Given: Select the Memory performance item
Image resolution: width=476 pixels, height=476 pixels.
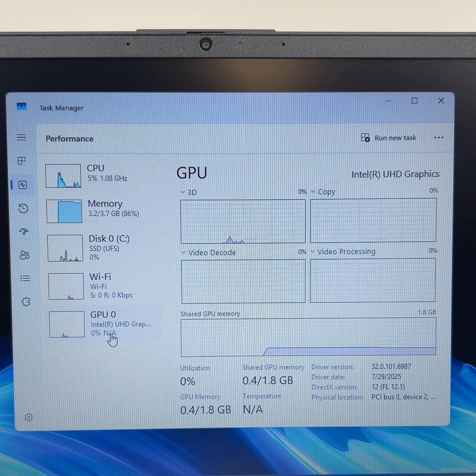Looking at the screenshot, I should (x=102, y=211).
